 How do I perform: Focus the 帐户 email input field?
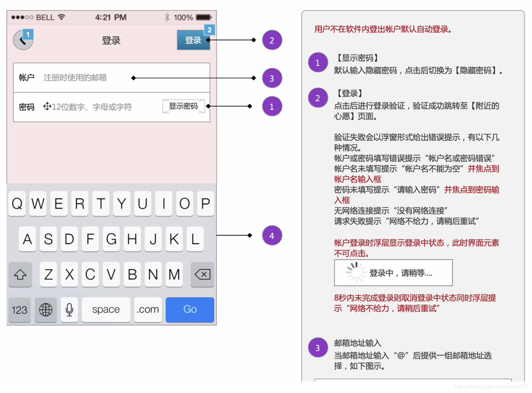(112, 78)
